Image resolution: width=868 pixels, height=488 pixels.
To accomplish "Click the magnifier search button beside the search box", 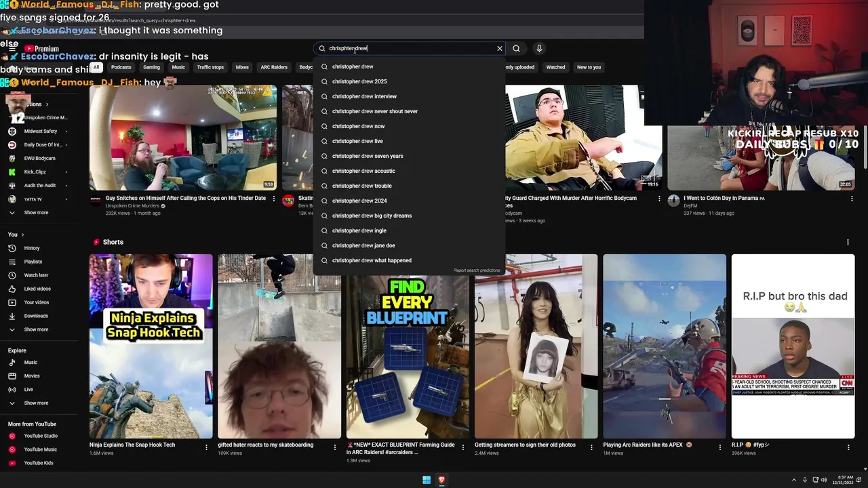I will 517,49.
